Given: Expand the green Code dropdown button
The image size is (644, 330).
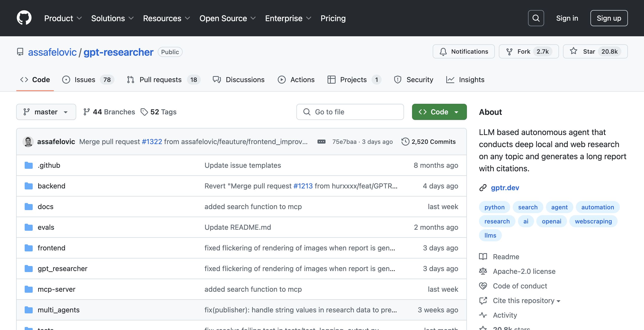Looking at the screenshot, I should click(439, 112).
